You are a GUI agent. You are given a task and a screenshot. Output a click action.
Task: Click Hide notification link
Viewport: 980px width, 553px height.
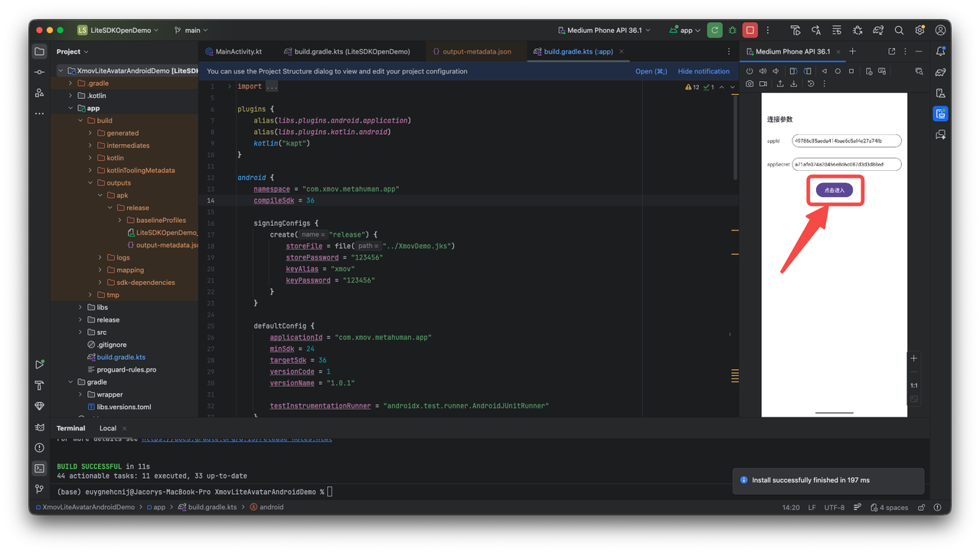tap(703, 71)
